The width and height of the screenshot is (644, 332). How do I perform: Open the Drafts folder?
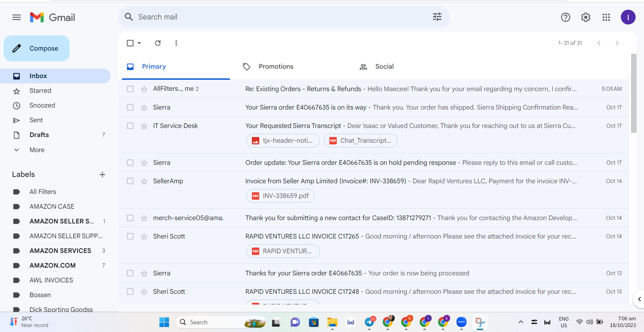tap(55, 135)
